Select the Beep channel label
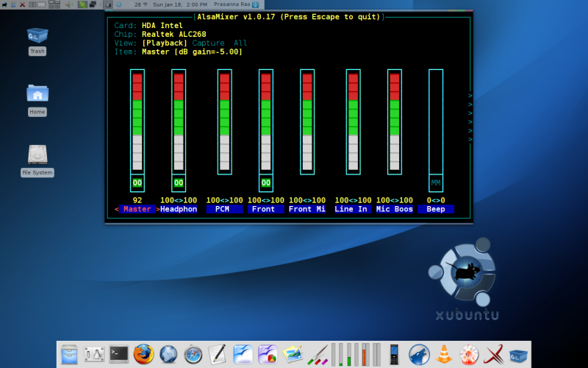Image resolution: width=588 pixels, height=368 pixels. tap(436, 209)
